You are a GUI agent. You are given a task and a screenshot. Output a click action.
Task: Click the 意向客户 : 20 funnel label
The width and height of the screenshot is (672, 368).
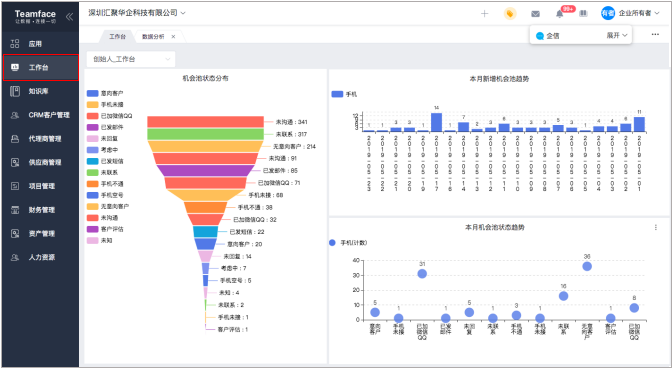pos(244,244)
